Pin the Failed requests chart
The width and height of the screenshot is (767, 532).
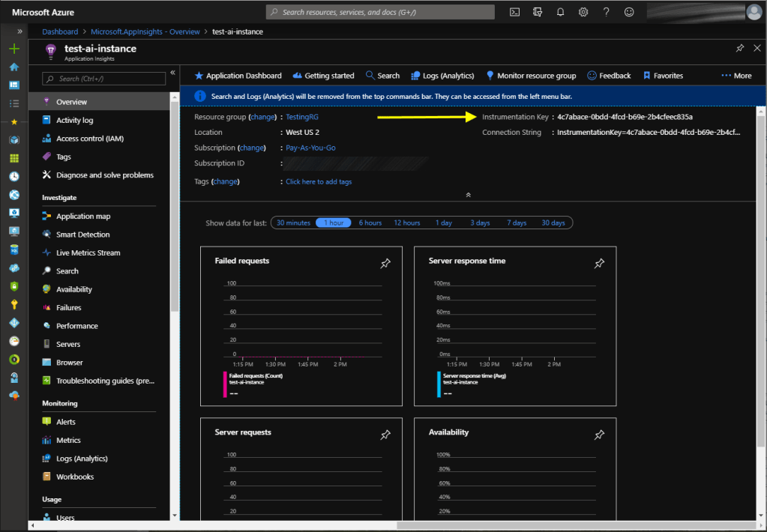pos(385,263)
